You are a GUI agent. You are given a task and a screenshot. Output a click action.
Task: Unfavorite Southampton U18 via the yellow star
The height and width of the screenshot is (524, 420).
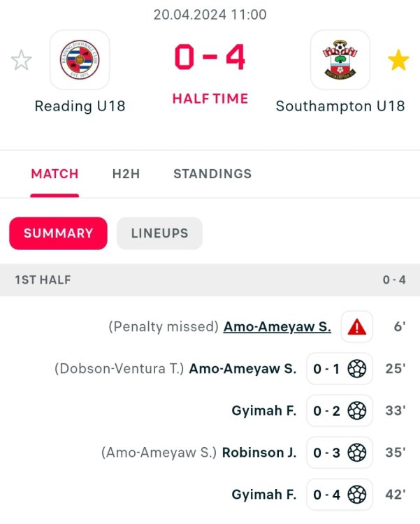(398, 61)
